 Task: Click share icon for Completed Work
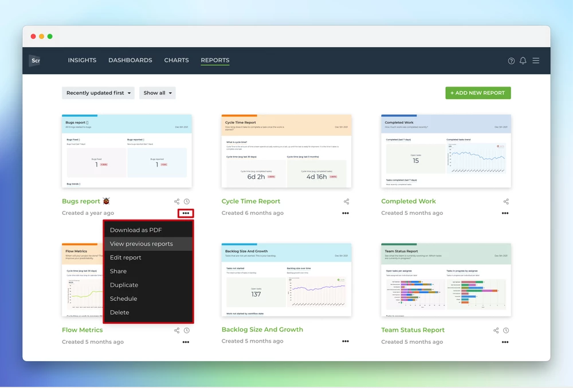(506, 201)
